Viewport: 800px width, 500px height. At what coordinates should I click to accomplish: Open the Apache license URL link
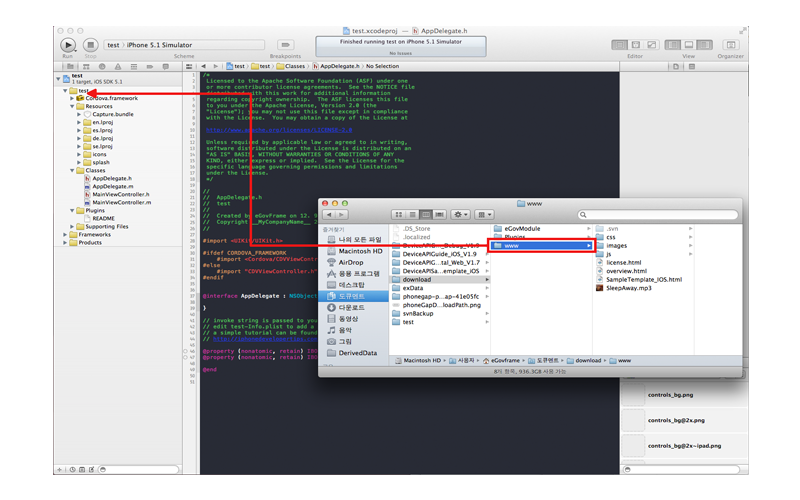[277, 130]
